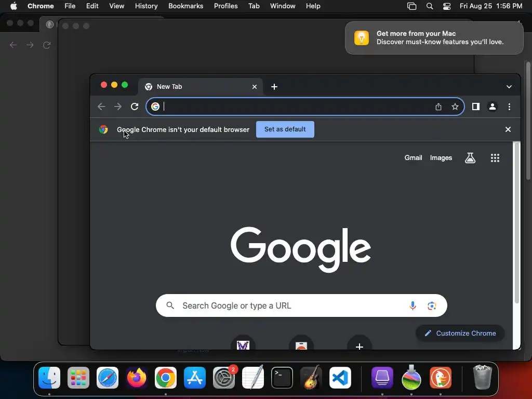Image resolution: width=532 pixels, height=399 pixels.
Task: Open Trash from the dock
Action: (482, 378)
